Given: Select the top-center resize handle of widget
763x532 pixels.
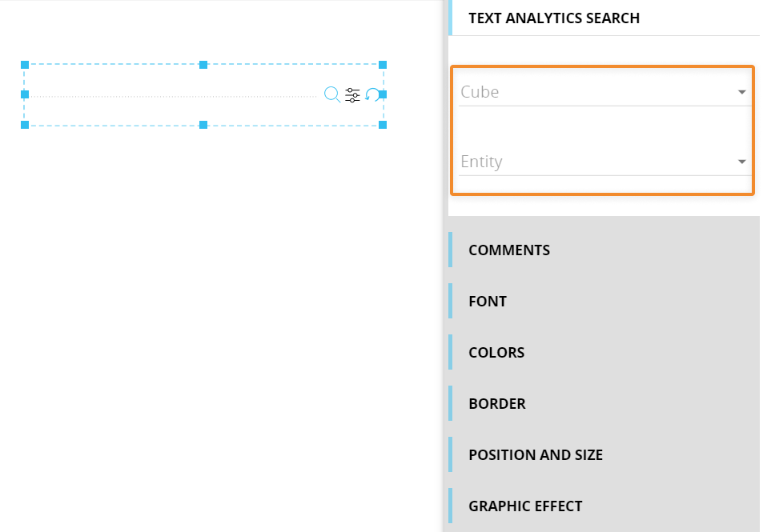Looking at the screenshot, I should point(203,65).
